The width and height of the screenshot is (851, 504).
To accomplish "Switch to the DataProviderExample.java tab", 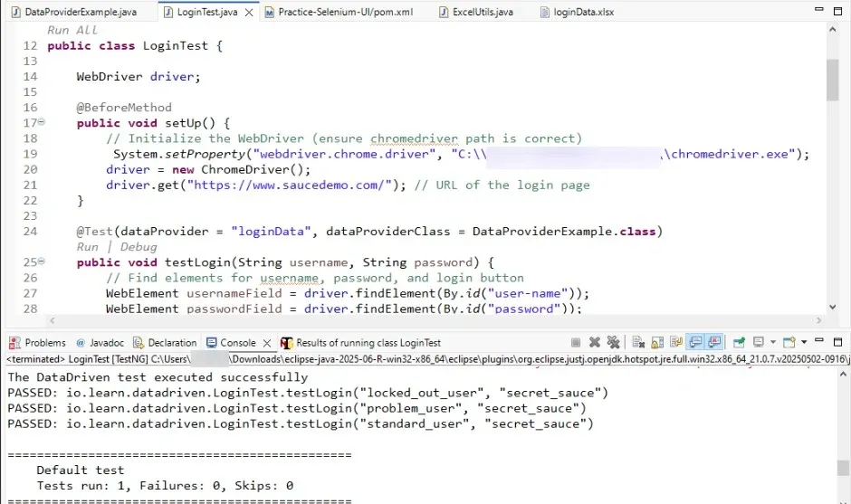I will (x=81, y=12).
